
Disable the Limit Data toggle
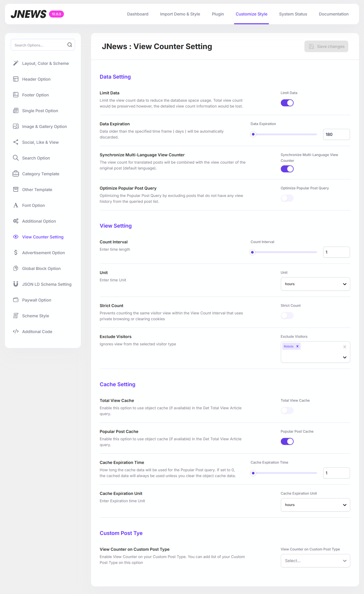[287, 103]
